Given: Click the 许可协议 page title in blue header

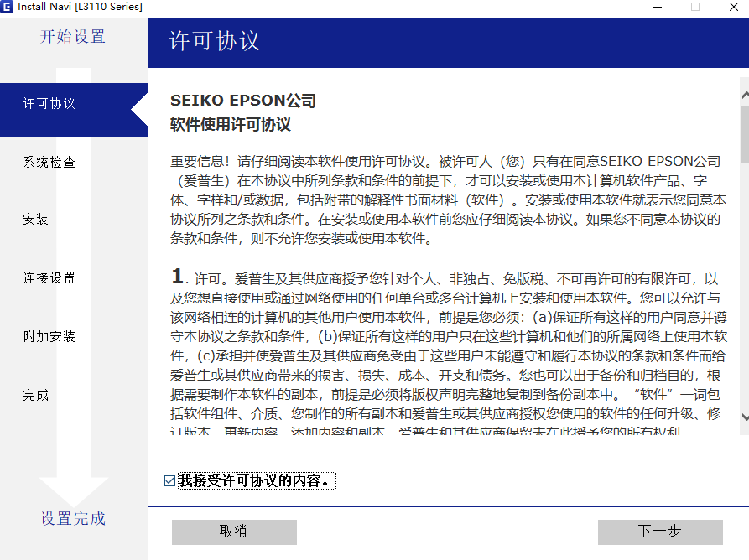Looking at the screenshot, I should coord(215,40).
